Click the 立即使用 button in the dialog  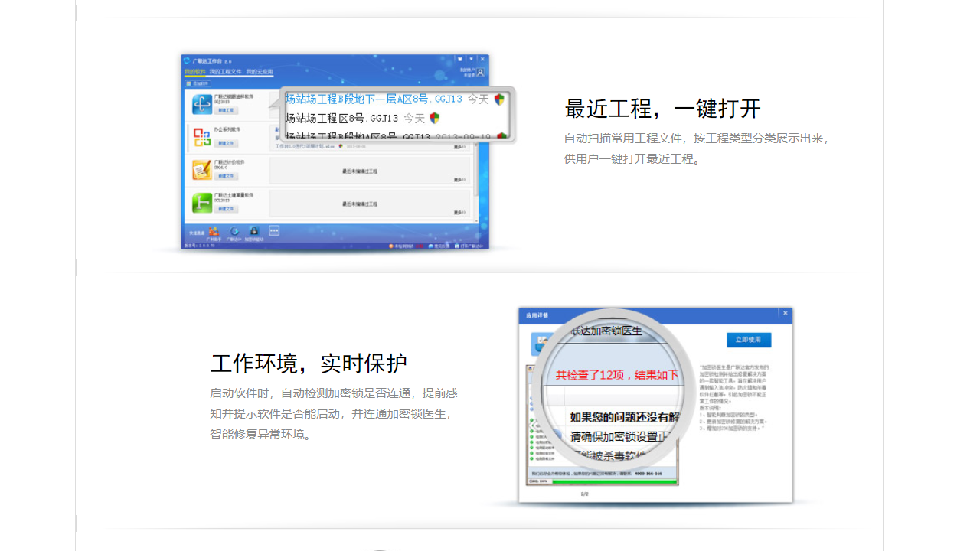pyautogui.click(x=749, y=340)
